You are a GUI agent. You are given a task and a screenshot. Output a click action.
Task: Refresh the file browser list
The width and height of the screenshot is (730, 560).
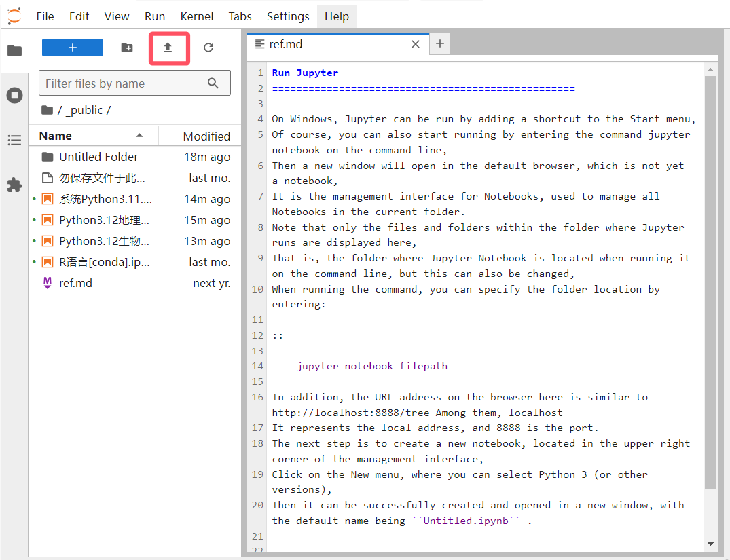[x=208, y=48]
